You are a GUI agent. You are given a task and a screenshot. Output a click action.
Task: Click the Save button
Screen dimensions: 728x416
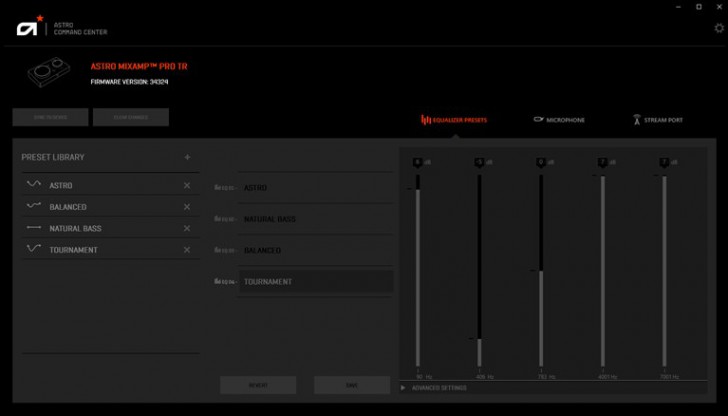tap(352, 385)
